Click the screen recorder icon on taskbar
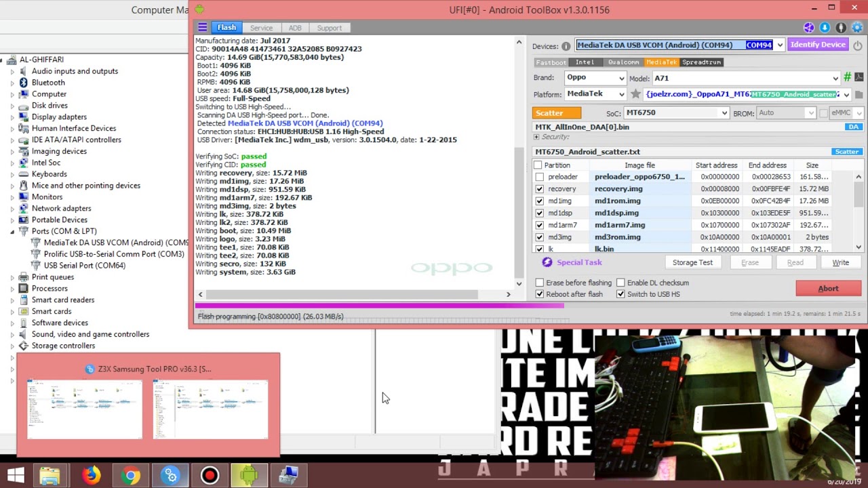The image size is (868, 488). (210, 475)
